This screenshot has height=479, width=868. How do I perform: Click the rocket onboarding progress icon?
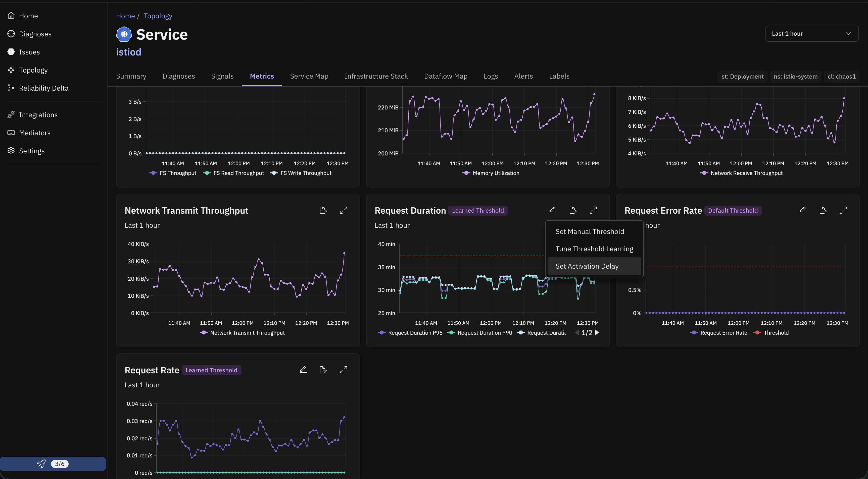(x=41, y=463)
